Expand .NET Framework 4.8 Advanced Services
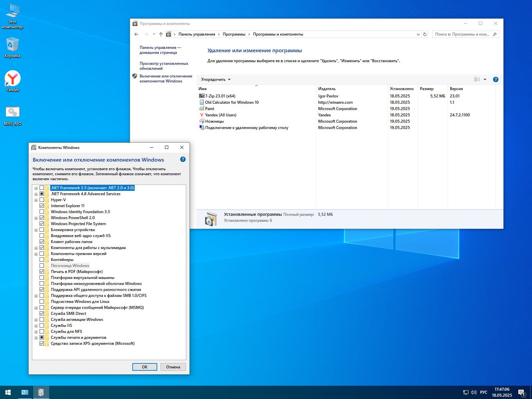Image resolution: width=532 pixels, height=399 pixels. point(36,194)
